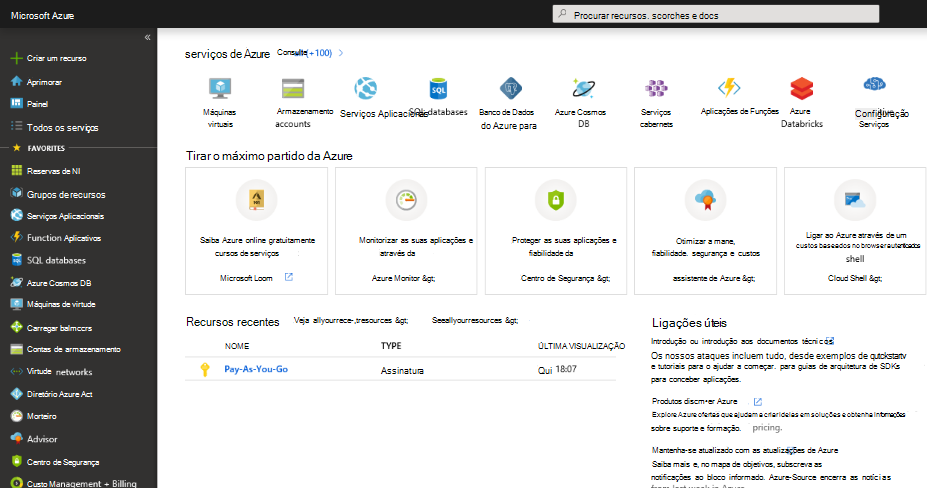Click the Azure Monitor link
Image resolution: width=927 pixels, height=488 pixels.
click(x=403, y=278)
